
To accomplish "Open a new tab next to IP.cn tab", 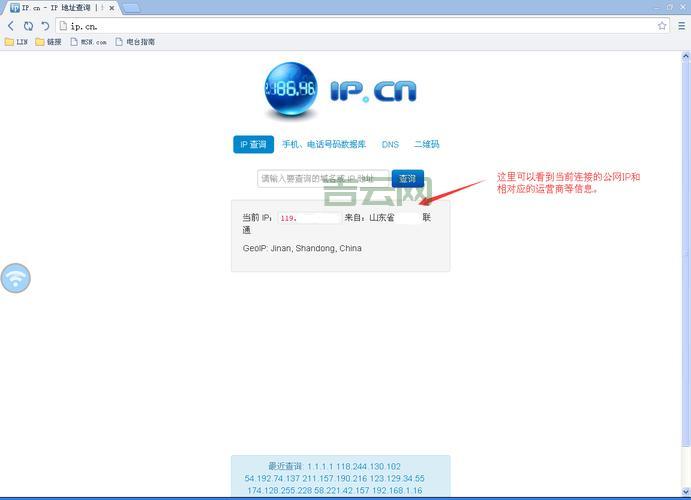I will (131, 8).
